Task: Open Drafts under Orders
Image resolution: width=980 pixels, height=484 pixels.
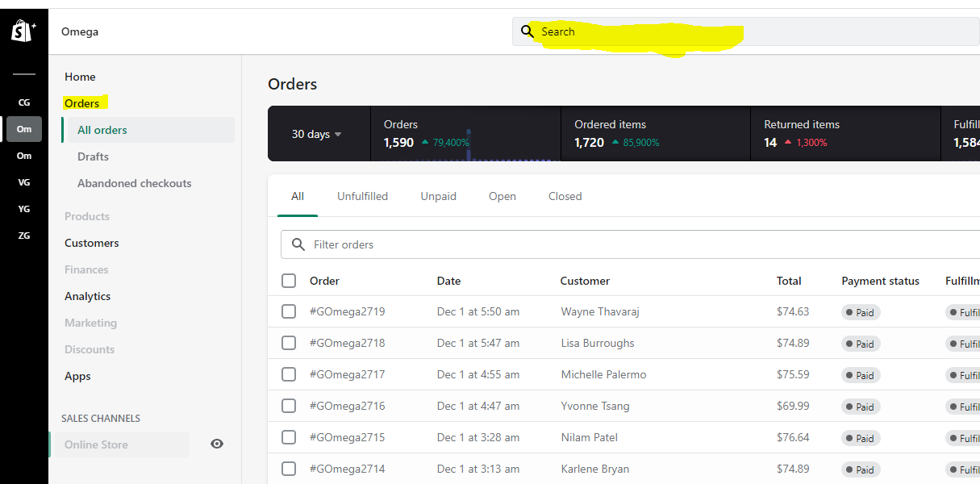Action: point(93,156)
